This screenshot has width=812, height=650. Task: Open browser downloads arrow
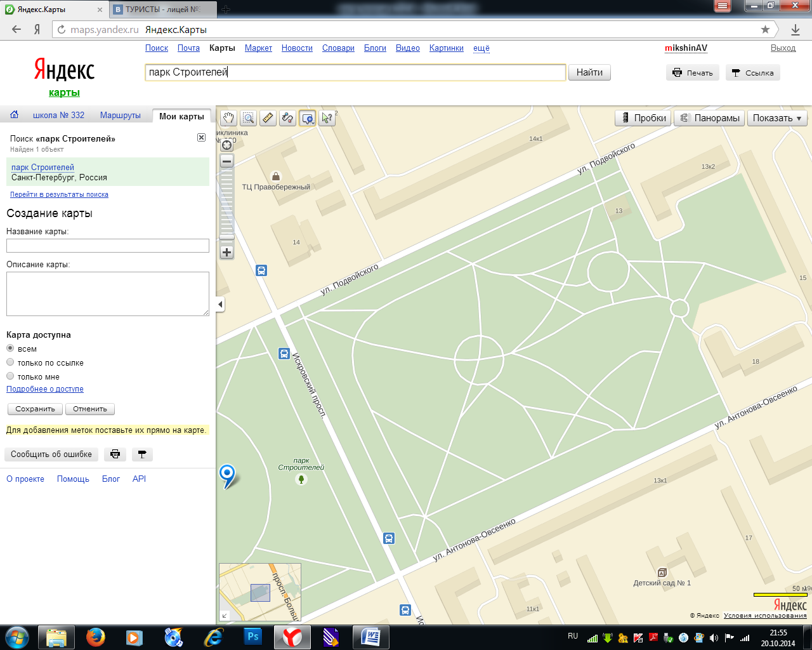796,29
